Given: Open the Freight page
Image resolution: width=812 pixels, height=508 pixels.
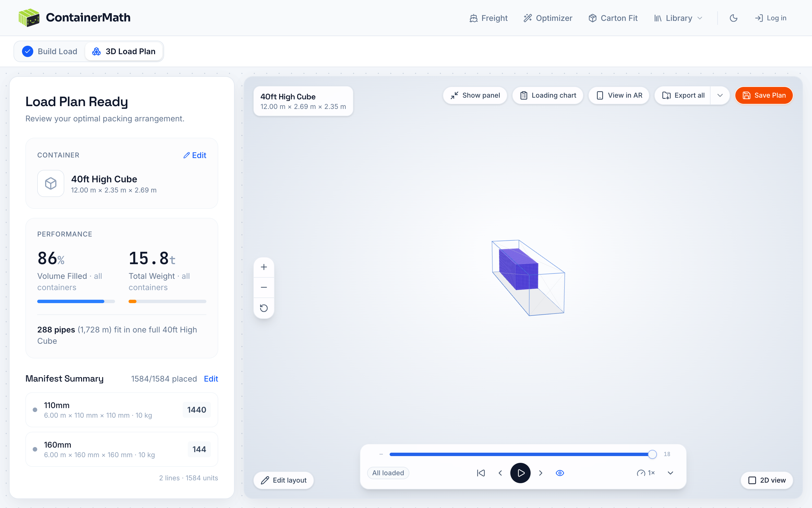Looking at the screenshot, I should (x=488, y=18).
